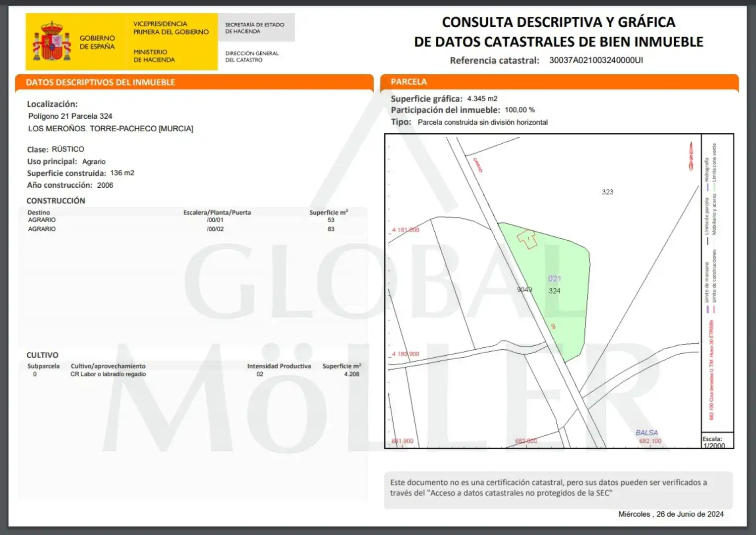Click 'Parcela construida sin división horizontal'

pos(483,122)
